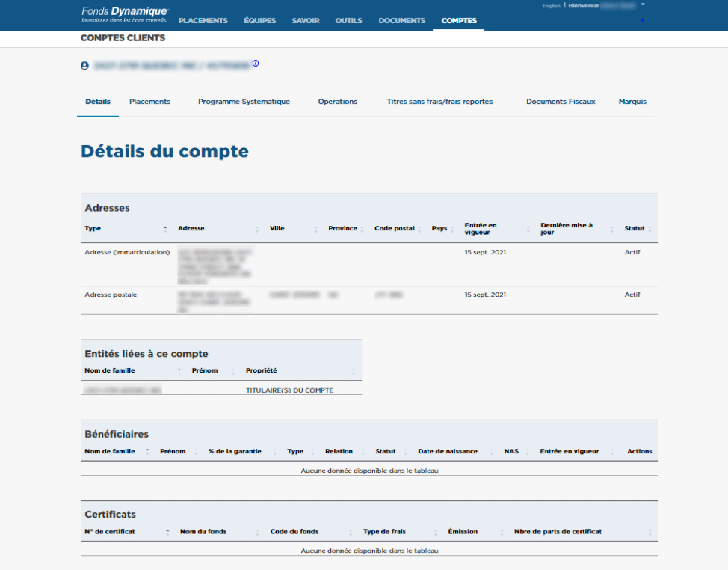Open the Bienvenue user dropdown arrow

[643, 4]
